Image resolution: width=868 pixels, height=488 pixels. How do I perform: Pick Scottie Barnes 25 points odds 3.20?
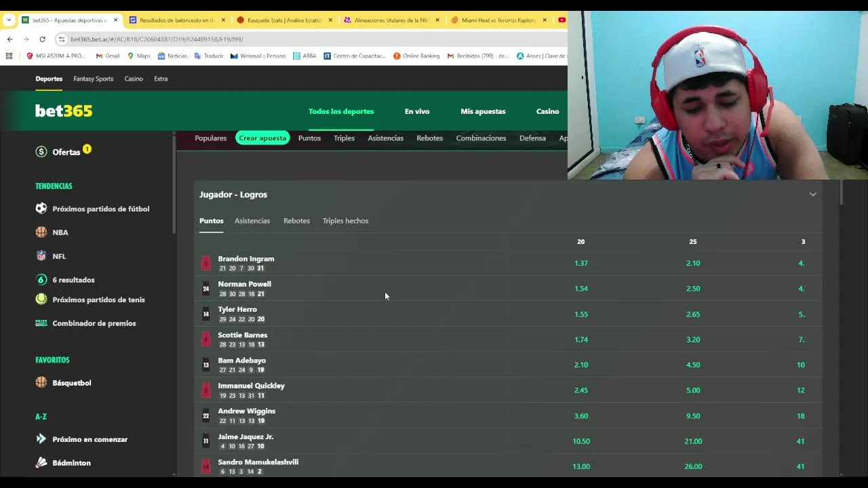point(693,340)
